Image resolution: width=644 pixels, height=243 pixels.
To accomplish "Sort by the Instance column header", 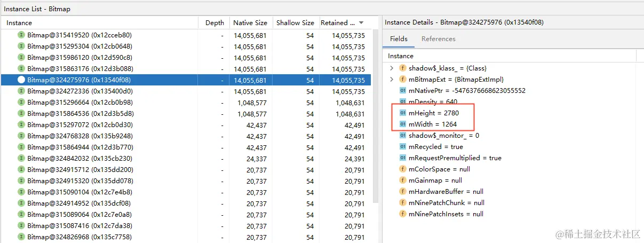I will pos(100,23).
